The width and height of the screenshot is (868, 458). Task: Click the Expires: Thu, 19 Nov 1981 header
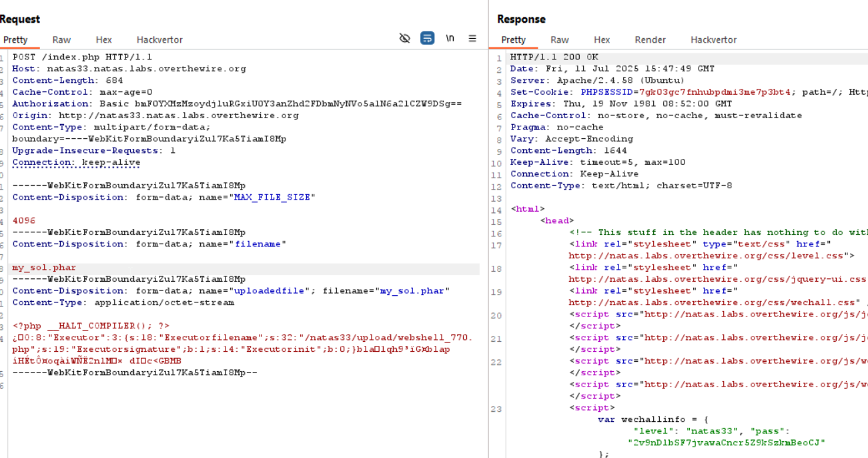click(x=621, y=103)
